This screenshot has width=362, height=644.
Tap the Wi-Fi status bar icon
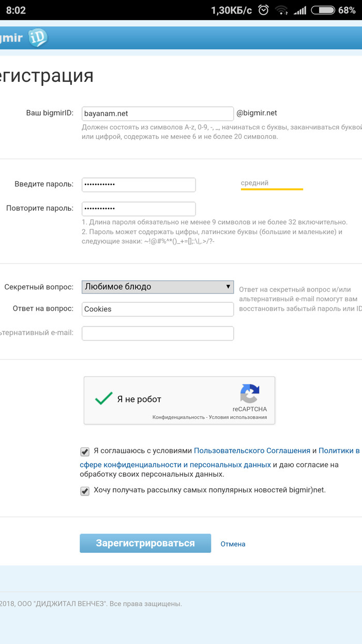(x=281, y=10)
